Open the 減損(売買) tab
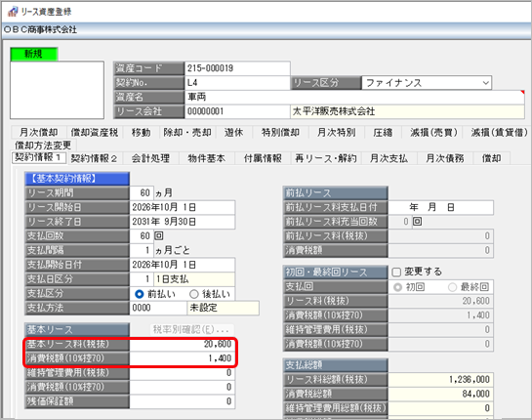Screen dimensions: 532x420 [433, 132]
